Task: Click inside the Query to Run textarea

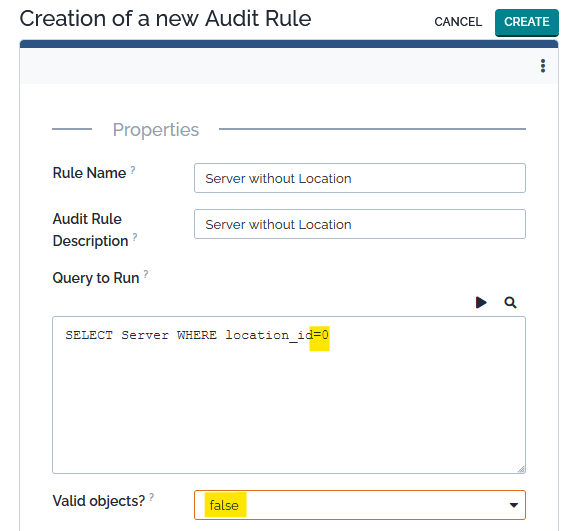Action: pos(289,395)
